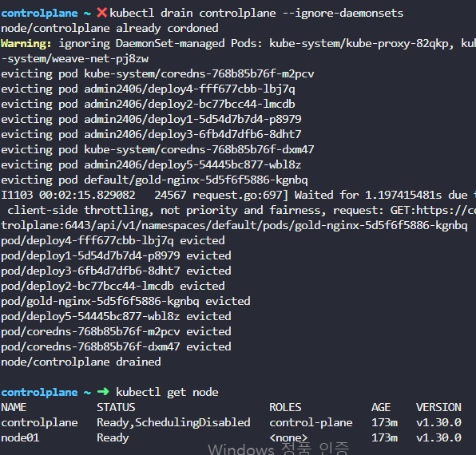
Task: Click 'node/controlplane already cordoned' line
Action: pyautogui.click(x=109, y=29)
